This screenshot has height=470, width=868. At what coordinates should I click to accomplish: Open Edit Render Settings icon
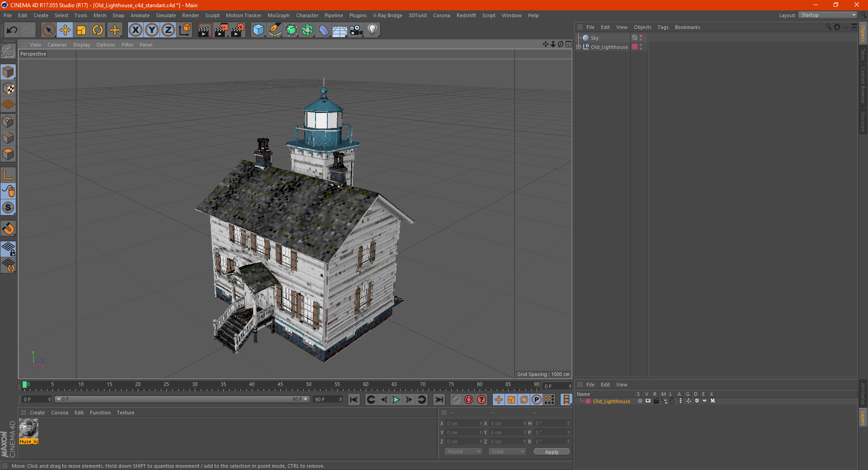pyautogui.click(x=238, y=30)
